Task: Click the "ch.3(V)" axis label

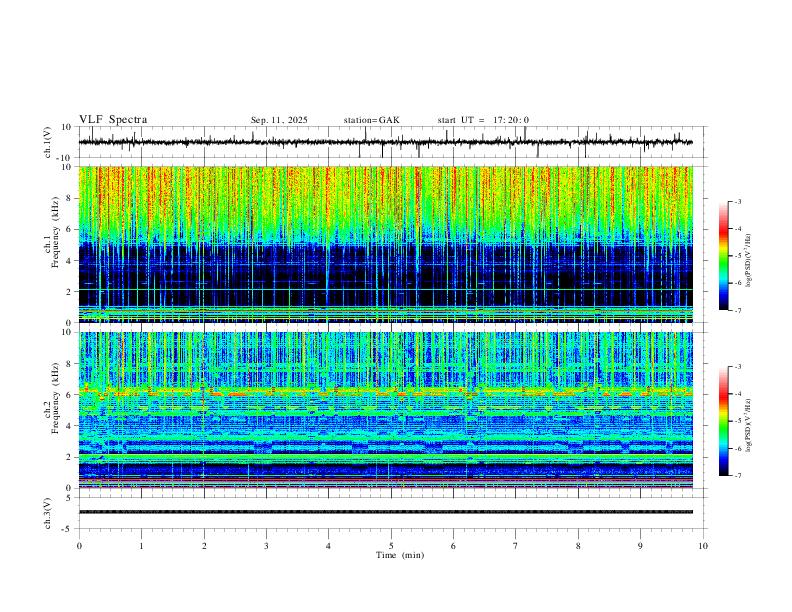Action: coord(48,514)
